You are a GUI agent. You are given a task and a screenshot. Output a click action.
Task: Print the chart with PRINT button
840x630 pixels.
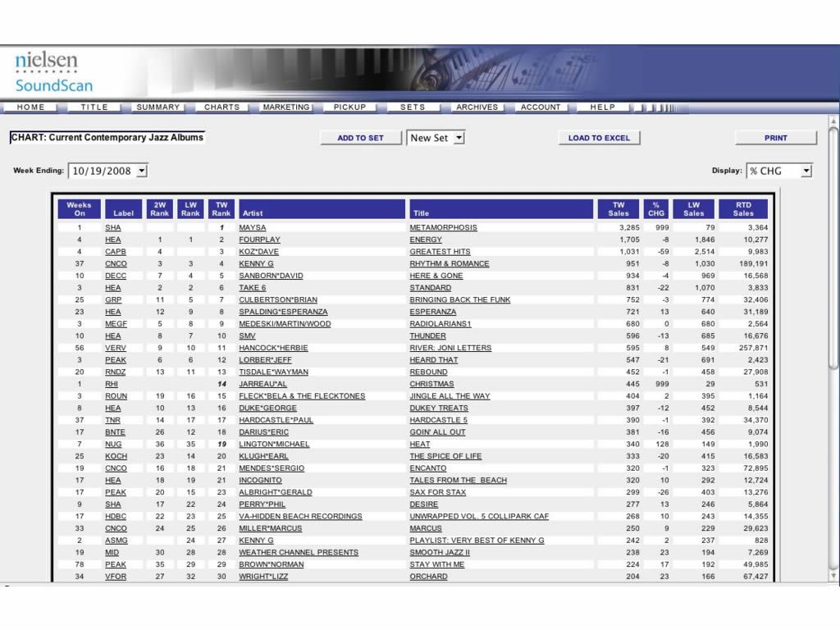[x=775, y=138]
